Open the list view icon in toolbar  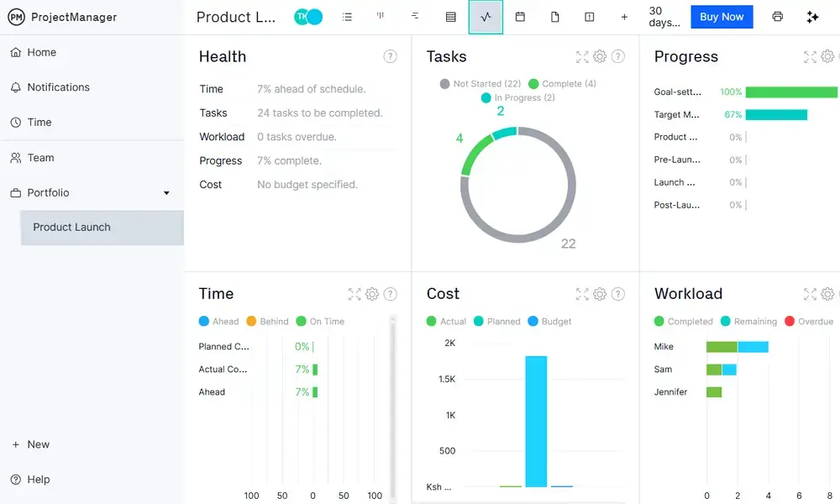coord(348,17)
